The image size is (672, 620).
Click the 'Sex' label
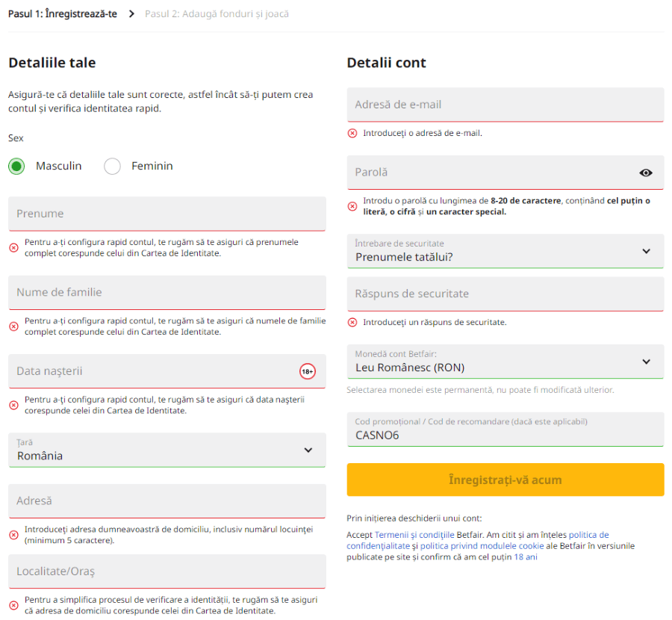[16, 138]
